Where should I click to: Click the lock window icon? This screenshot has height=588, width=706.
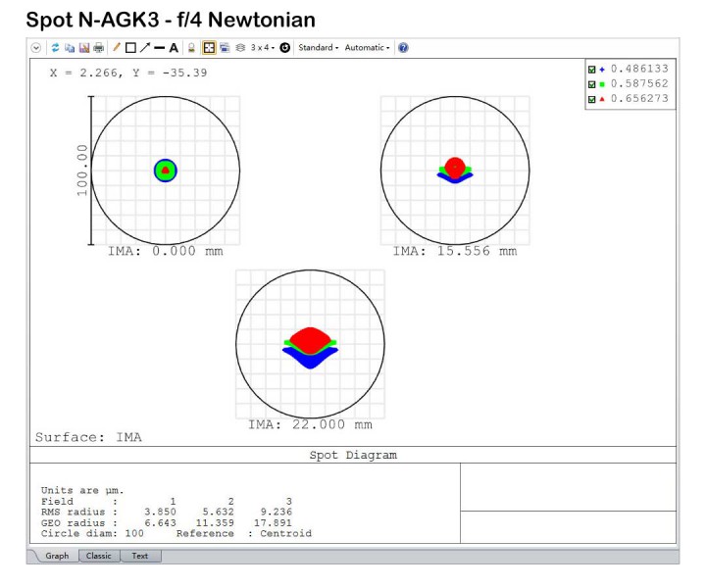coord(192,47)
